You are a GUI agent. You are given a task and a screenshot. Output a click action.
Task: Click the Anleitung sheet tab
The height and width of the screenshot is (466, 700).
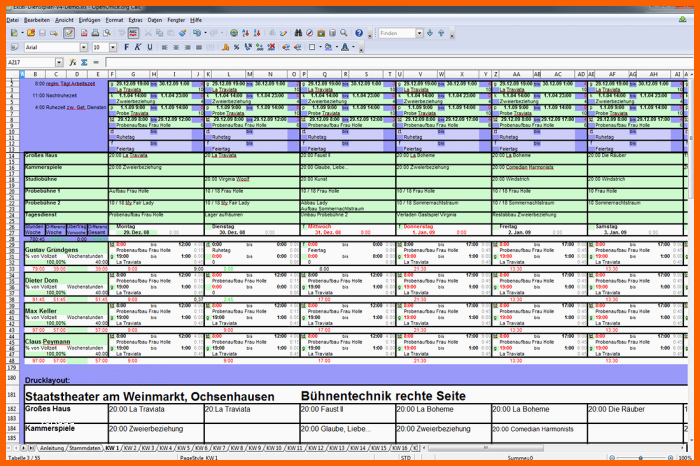(50, 447)
